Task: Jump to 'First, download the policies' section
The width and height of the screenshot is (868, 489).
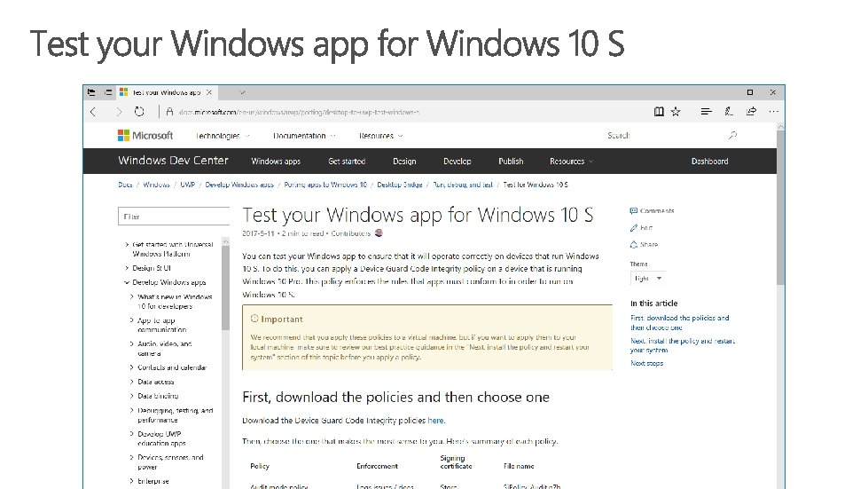Action: pos(680,323)
